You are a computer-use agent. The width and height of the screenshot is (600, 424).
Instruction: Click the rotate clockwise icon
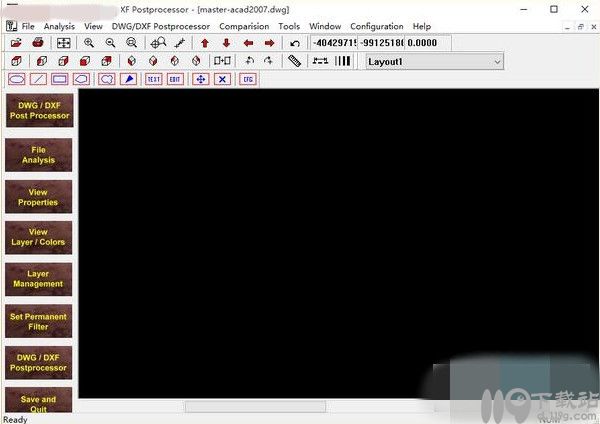pos(268,60)
